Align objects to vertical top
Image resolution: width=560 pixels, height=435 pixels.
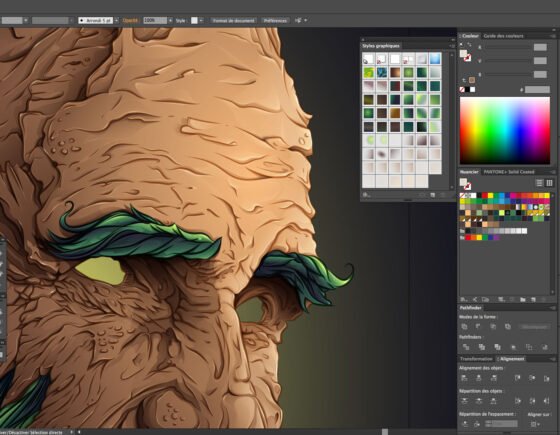(518, 378)
